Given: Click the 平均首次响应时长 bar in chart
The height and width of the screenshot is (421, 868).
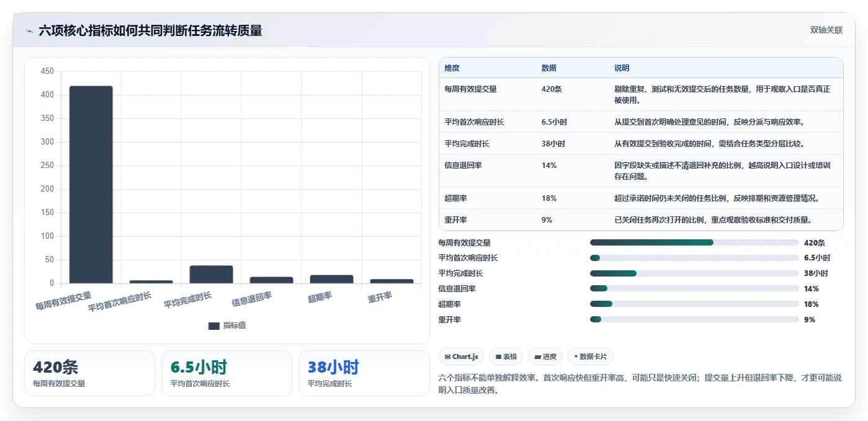Looking at the screenshot, I should (151, 282).
